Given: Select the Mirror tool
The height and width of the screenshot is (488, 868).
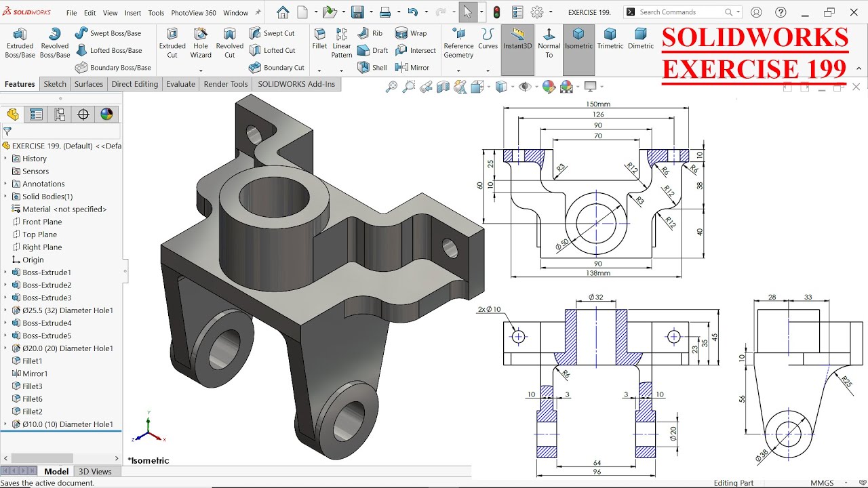Looking at the screenshot, I should [x=412, y=67].
